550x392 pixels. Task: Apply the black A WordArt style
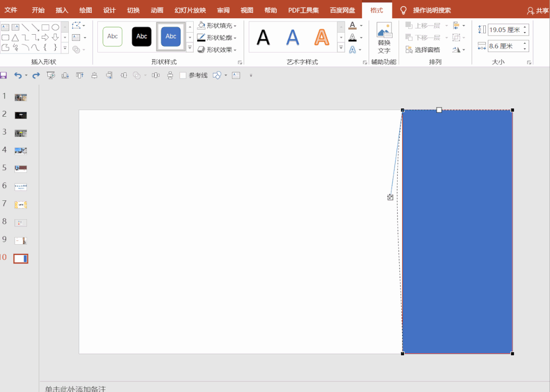click(x=264, y=38)
